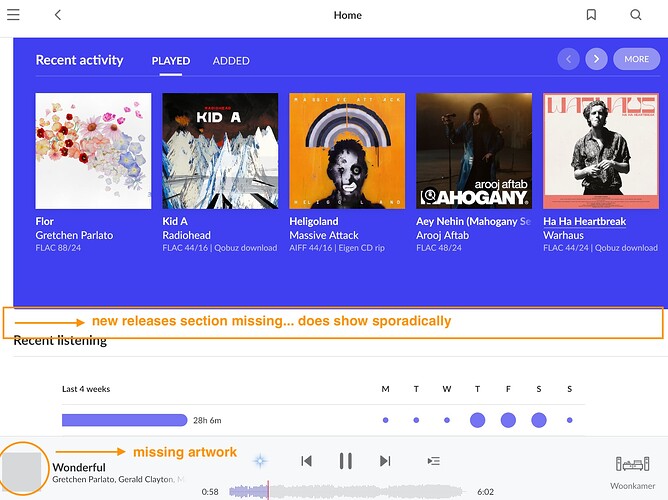Open the Flor album cover

click(93, 151)
